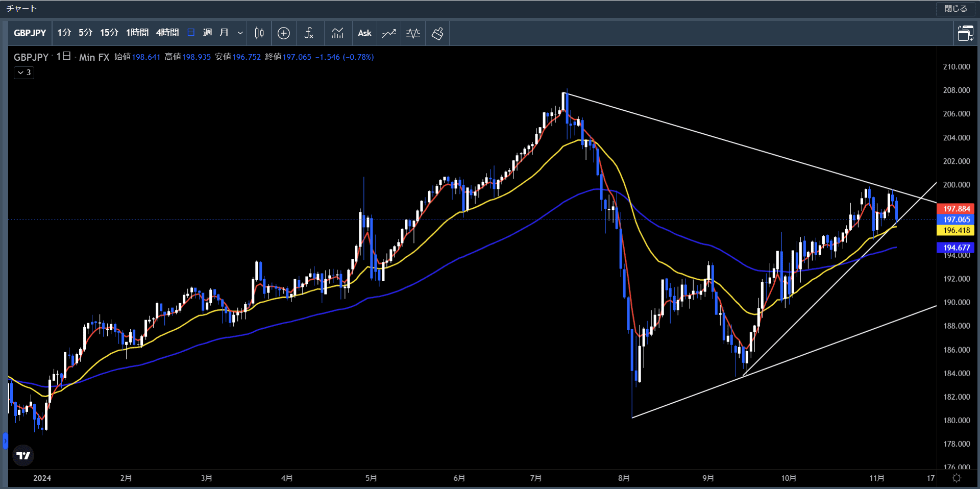Switch to the 5分 timeframe
Viewport: 980px width, 489px height.
pyautogui.click(x=85, y=33)
